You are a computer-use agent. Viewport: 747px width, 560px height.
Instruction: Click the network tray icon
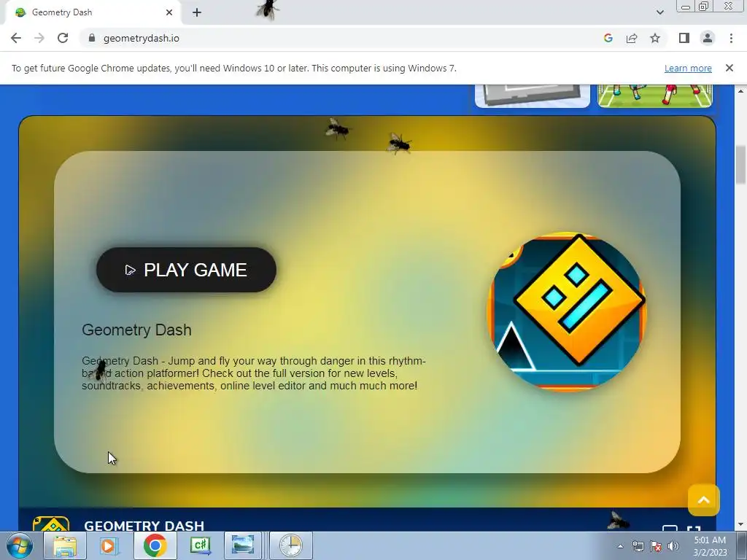click(x=638, y=546)
